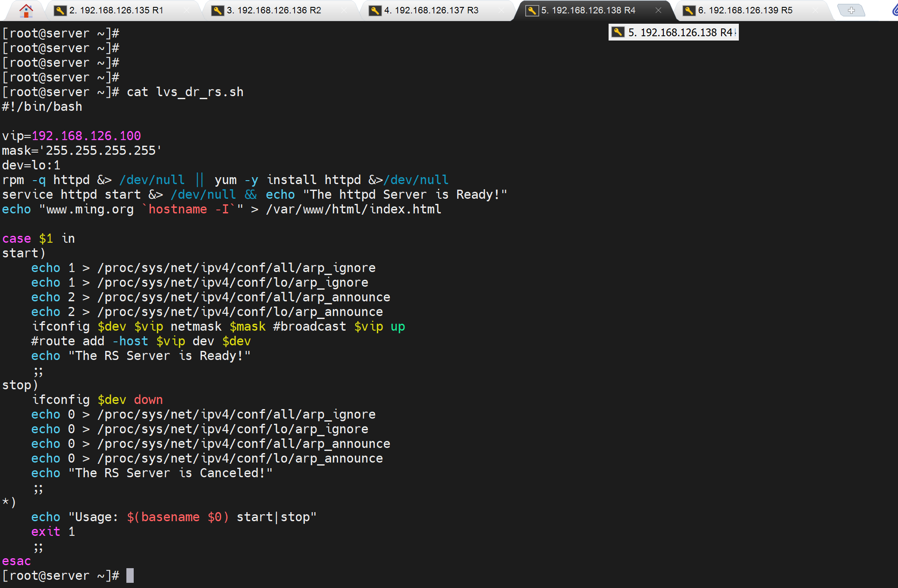Click the terminal cursor at the last prompt
898x588 pixels.
(130, 575)
